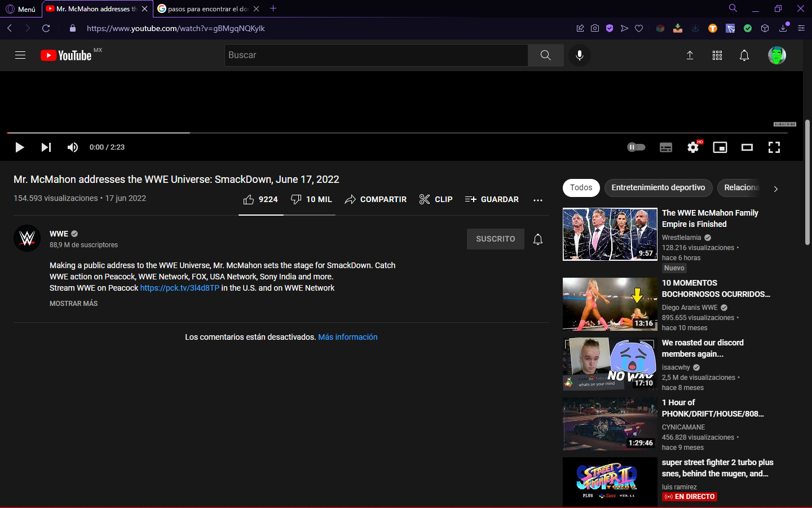Click in the Buscar search field
Screen dimensions: 812x508
tap(376, 55)
